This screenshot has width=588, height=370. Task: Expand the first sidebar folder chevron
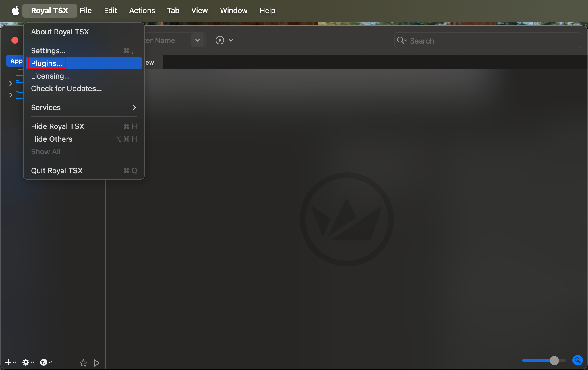11,83
